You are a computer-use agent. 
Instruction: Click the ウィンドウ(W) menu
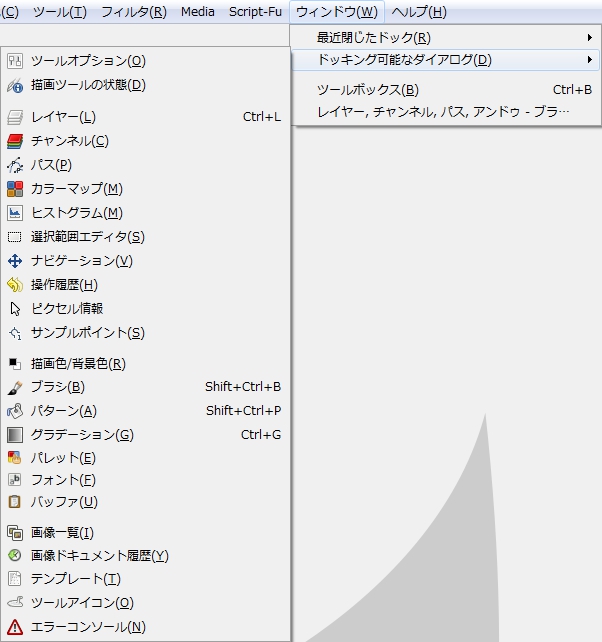coord(337,12)
